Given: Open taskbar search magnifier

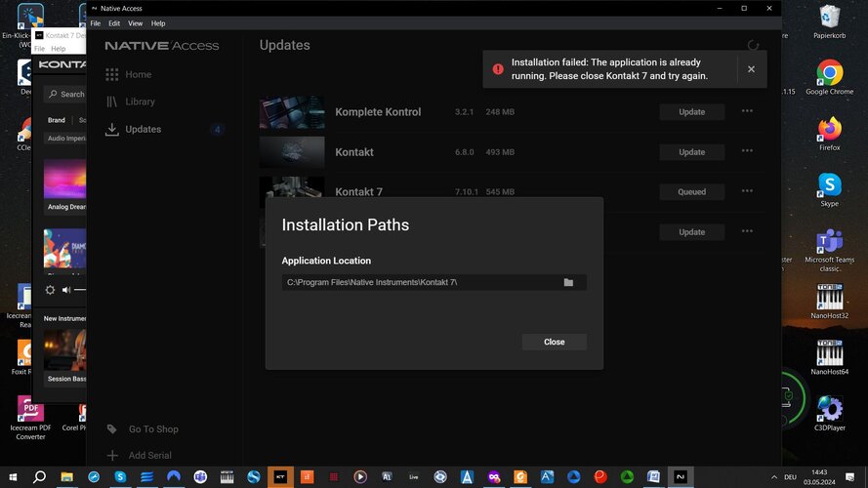Looking at the screenshot, I should (x=39, y=476).
